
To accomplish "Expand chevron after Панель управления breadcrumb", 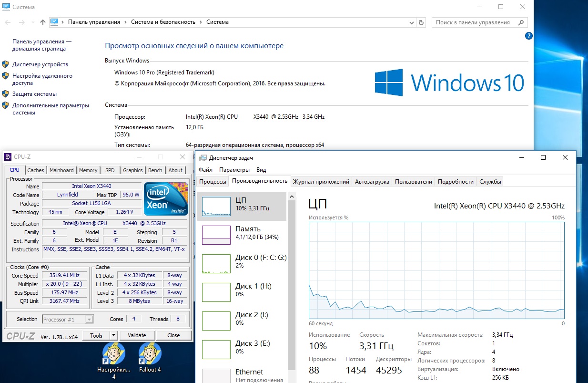I will [125, 22].
